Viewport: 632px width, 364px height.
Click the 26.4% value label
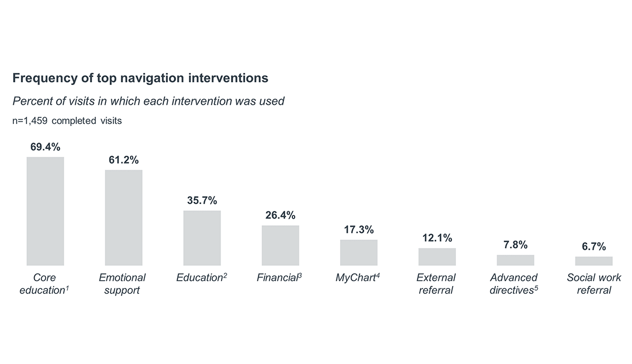[x=280, y=215]
